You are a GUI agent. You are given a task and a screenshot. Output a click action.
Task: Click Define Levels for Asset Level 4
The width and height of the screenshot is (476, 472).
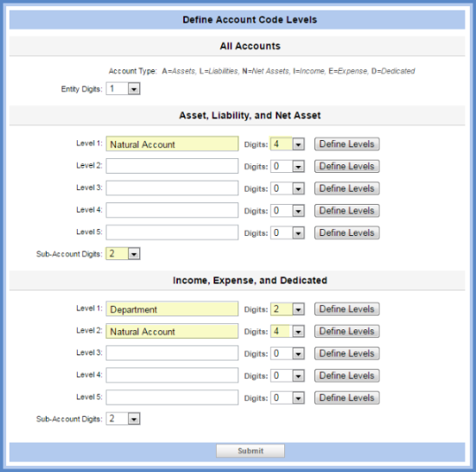tap(347, 210)
